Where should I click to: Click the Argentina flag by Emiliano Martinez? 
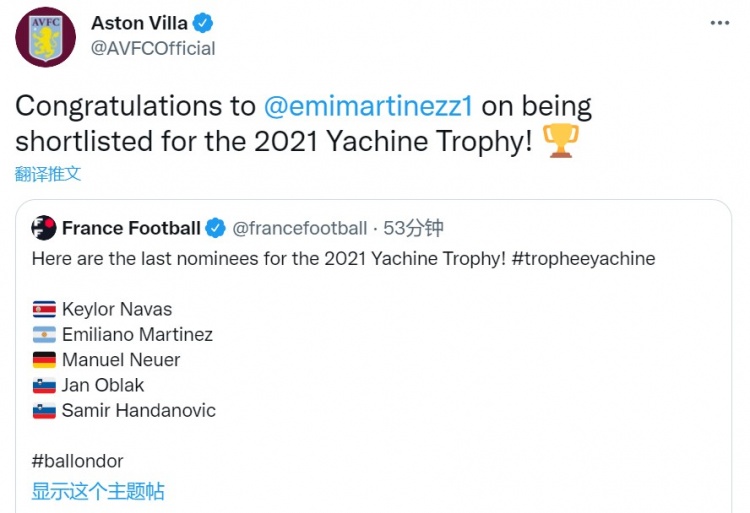(44, 335)
